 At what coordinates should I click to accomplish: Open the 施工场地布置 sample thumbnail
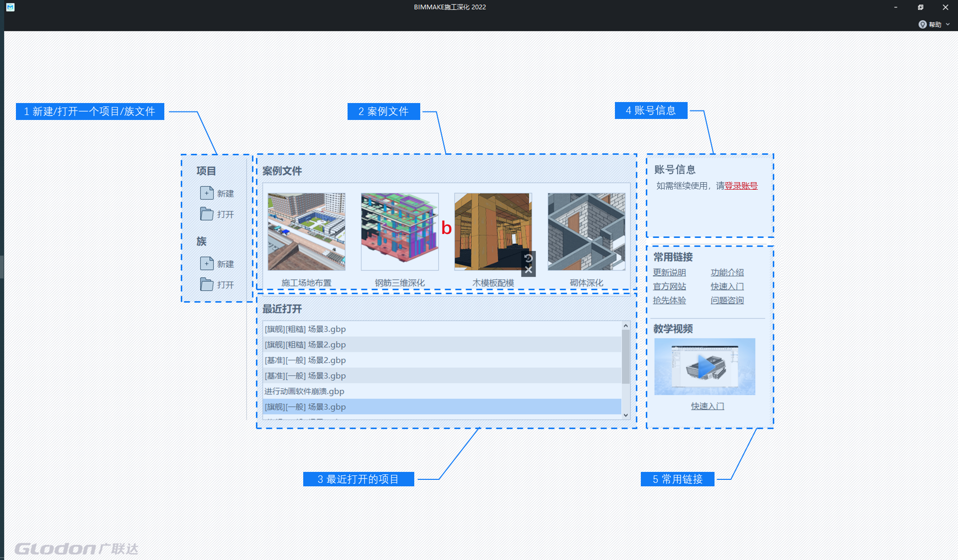pos(306,232)
